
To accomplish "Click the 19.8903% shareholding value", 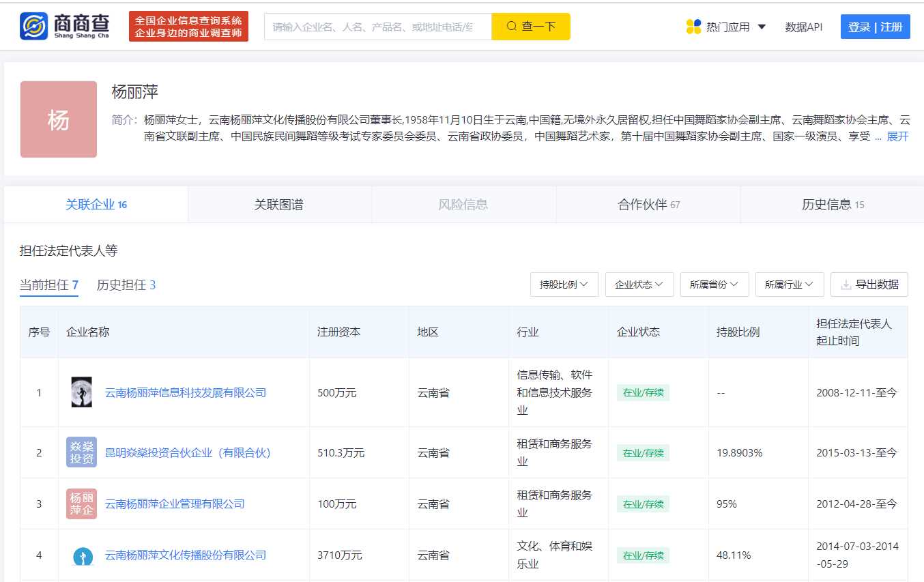I will click(x=740, y=453).
